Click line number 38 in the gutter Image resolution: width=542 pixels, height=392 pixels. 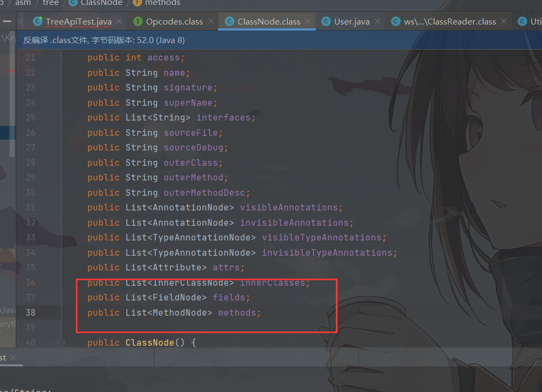point(31,312)
